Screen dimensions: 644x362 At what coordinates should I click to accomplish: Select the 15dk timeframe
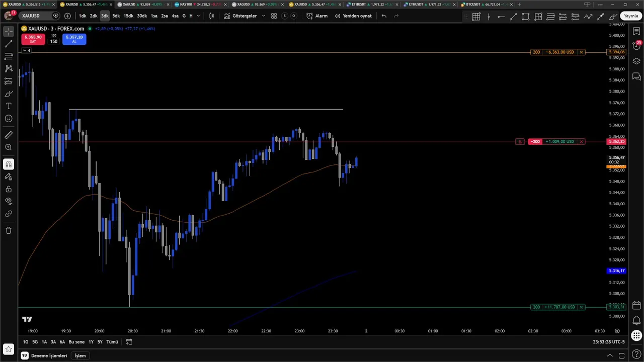pyautogui.click(x=128, y=16)
